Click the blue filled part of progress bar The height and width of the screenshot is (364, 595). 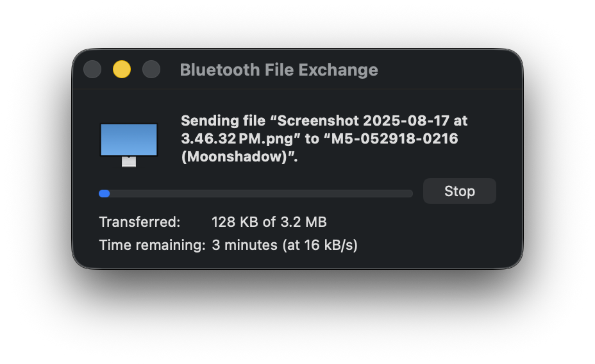pyautogui.click(x=104, y=194)
